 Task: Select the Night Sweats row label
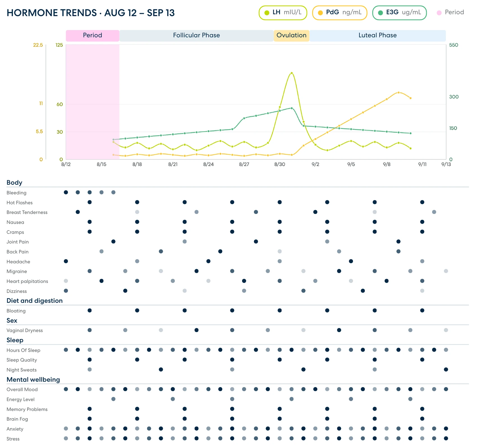22,370
